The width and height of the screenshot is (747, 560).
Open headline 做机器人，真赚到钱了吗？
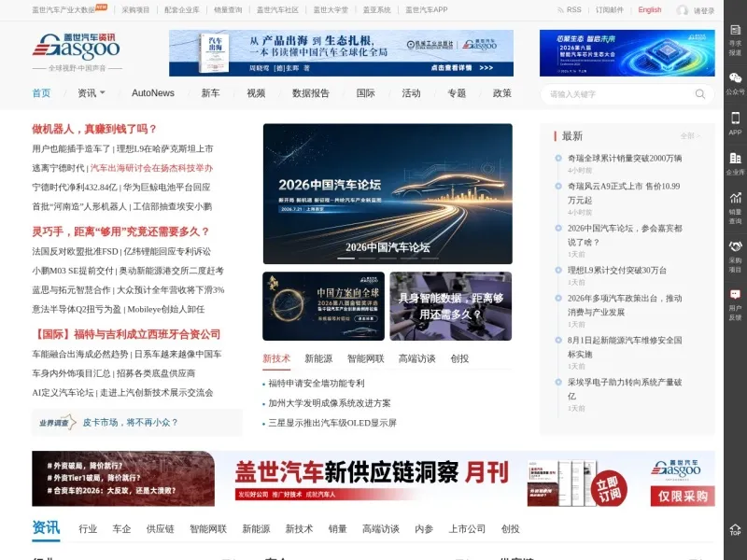[x=94, y=129]
